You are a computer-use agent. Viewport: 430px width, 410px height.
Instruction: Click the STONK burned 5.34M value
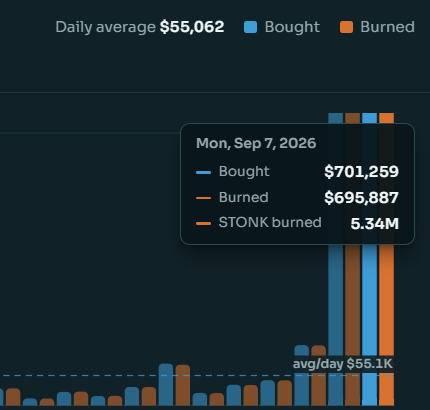(375, 223)
